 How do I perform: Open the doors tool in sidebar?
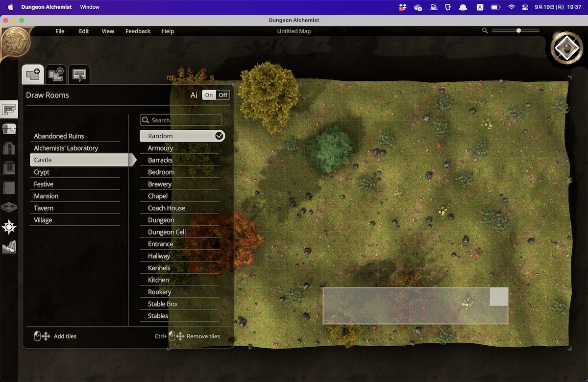(9, 148)
